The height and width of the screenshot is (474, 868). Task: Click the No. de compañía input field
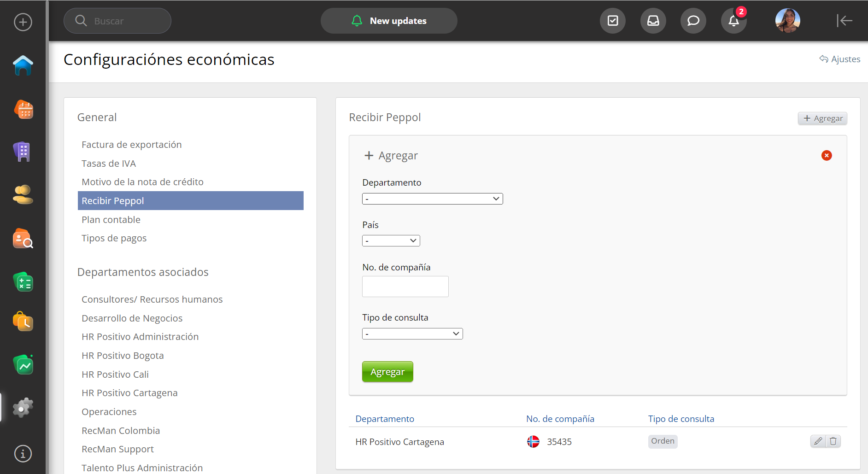click(x=405, y=287)
